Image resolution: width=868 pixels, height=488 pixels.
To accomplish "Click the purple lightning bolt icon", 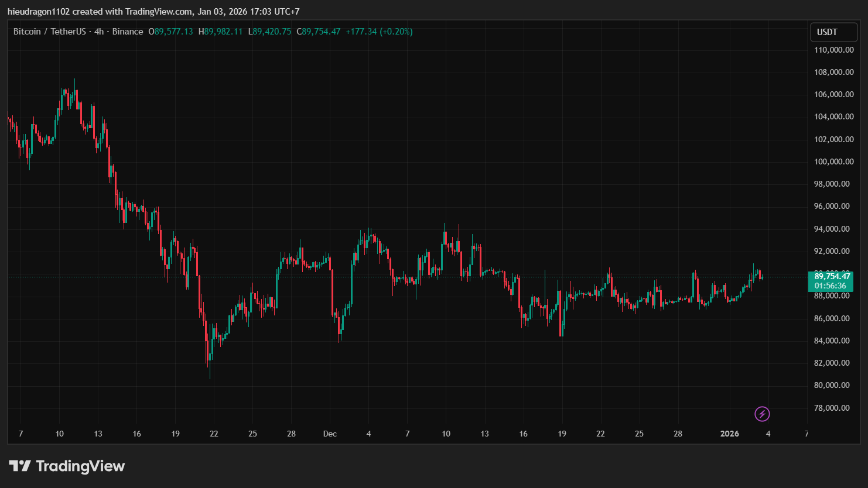I will tap(761, 414).
